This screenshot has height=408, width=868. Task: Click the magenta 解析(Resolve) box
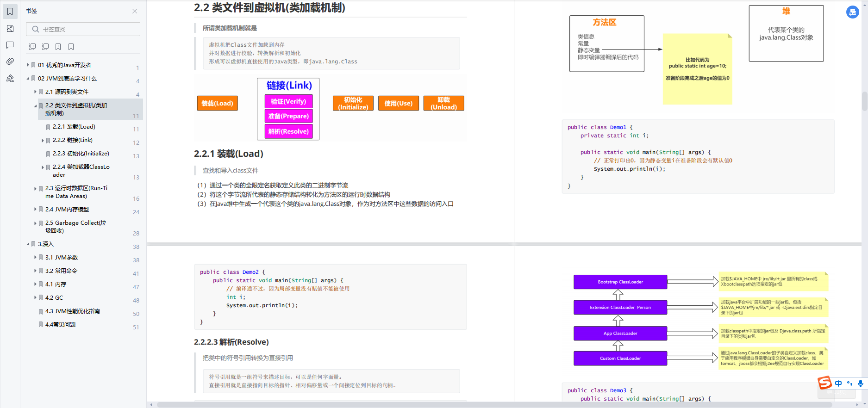pyautogui.click(x=288, y=131)
